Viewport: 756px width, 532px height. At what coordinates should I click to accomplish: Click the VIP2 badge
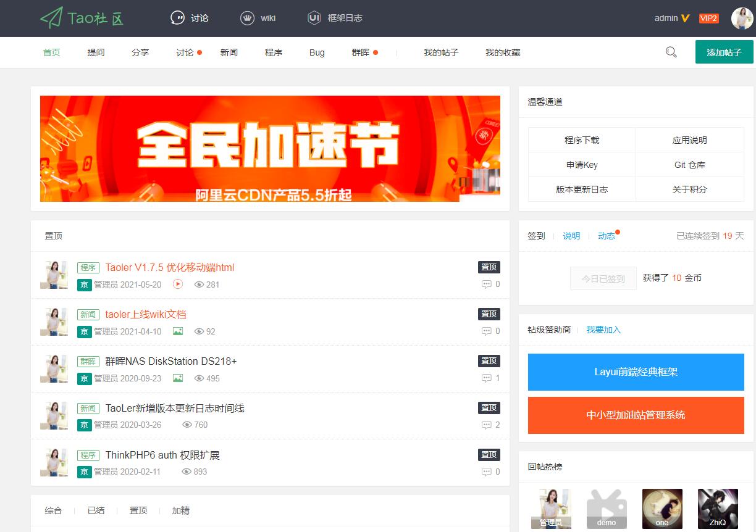[708, 19]
